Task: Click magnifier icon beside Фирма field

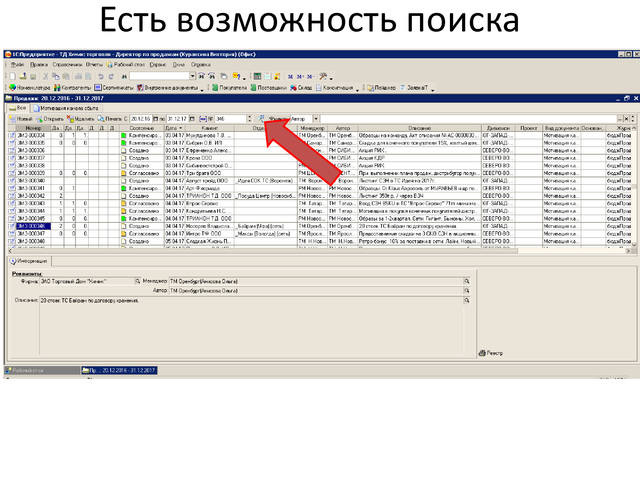Action: pos(138,281)
